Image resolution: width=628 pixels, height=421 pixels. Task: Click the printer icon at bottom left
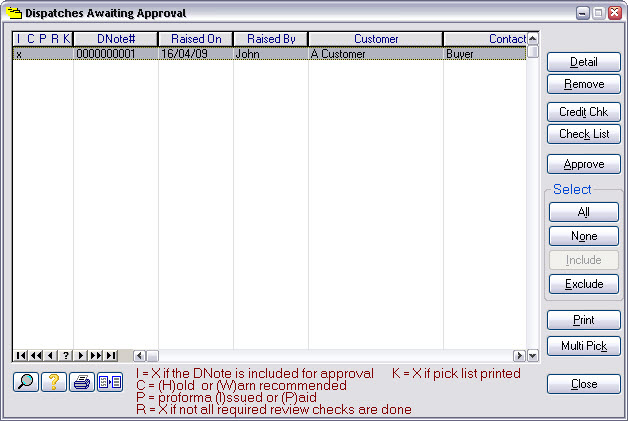point(81,381)
